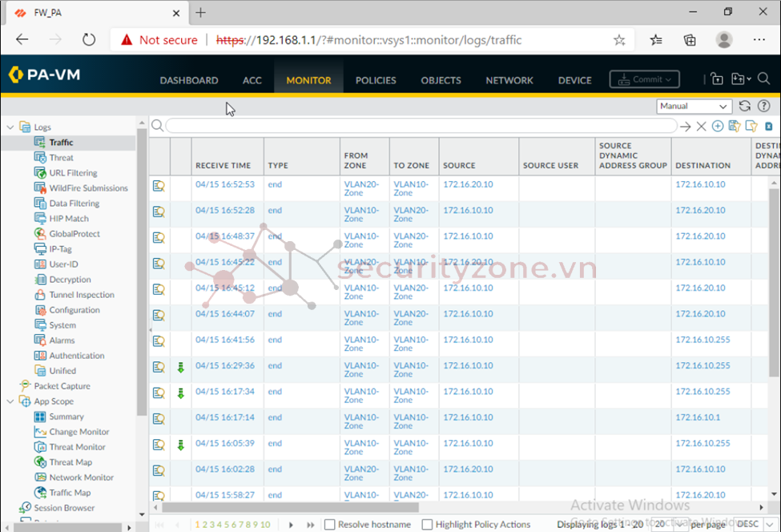Screen dimensions: 781x532
Task: Click source 172.16.20.10 in first row
Action: point(469,184)
